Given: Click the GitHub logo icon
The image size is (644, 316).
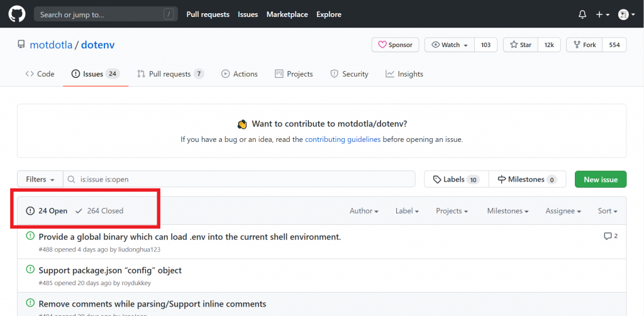Looking at the screenshot, I should [x=17, y=14].
